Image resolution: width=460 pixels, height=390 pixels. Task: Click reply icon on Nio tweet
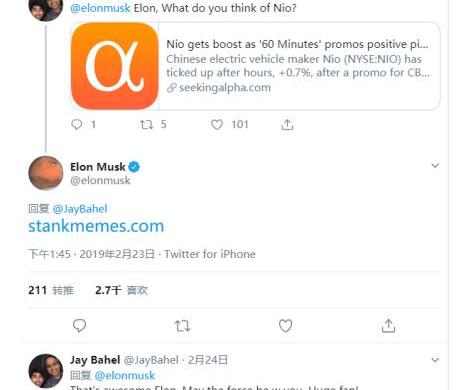click(x=77, y=124)
